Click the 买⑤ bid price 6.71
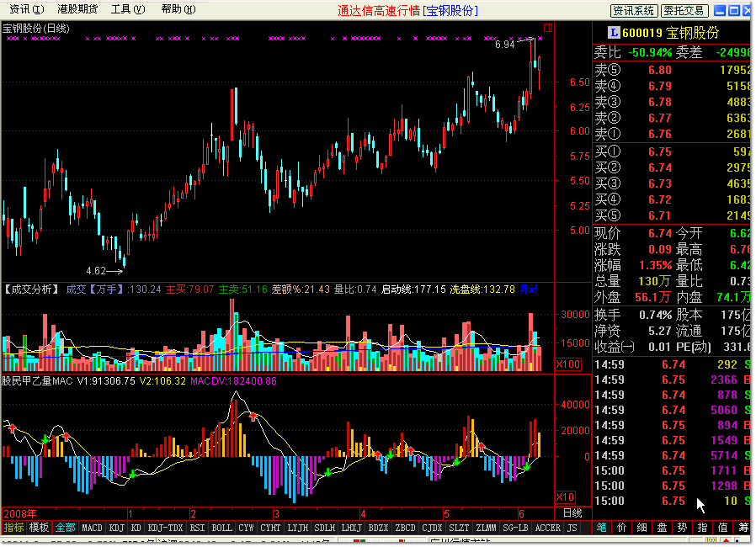 659,215
